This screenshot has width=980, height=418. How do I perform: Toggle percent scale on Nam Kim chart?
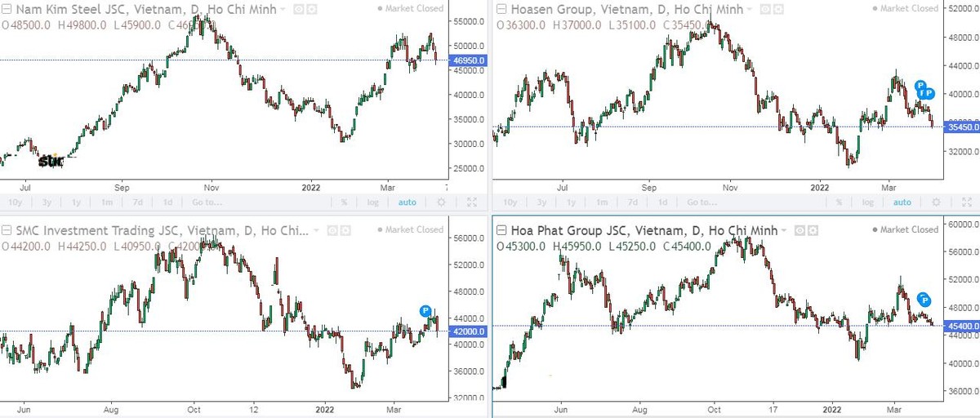344,202
